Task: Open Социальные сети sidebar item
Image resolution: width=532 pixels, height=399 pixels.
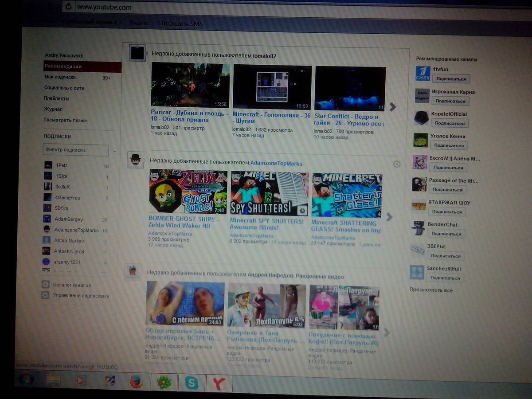Action: [x=64, y=88]
